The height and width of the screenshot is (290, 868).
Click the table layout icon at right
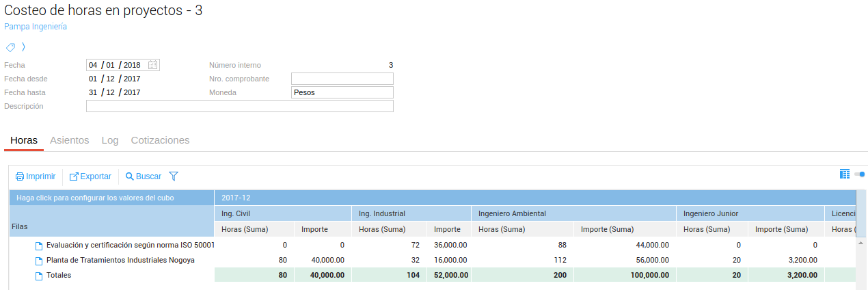(845, 174)
